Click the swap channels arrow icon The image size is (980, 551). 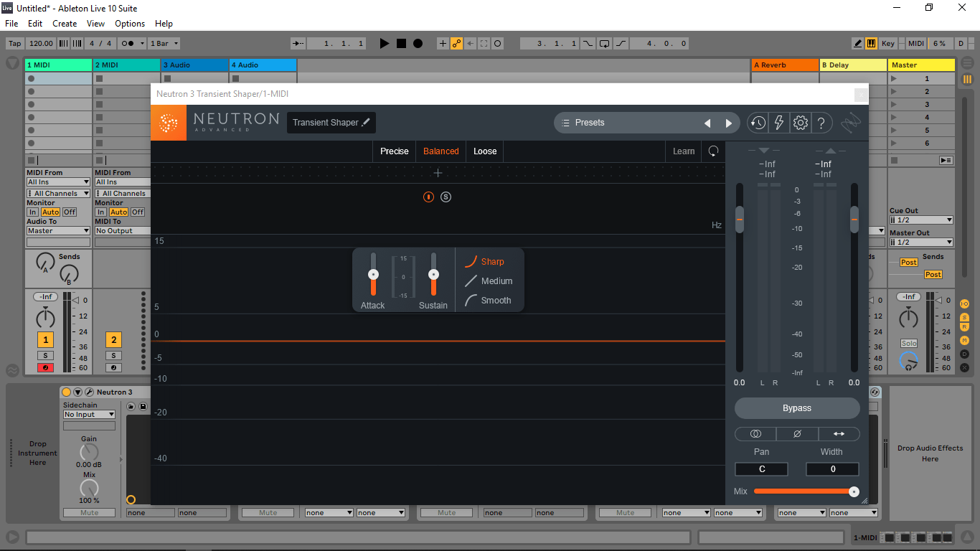tap(839, 434)
